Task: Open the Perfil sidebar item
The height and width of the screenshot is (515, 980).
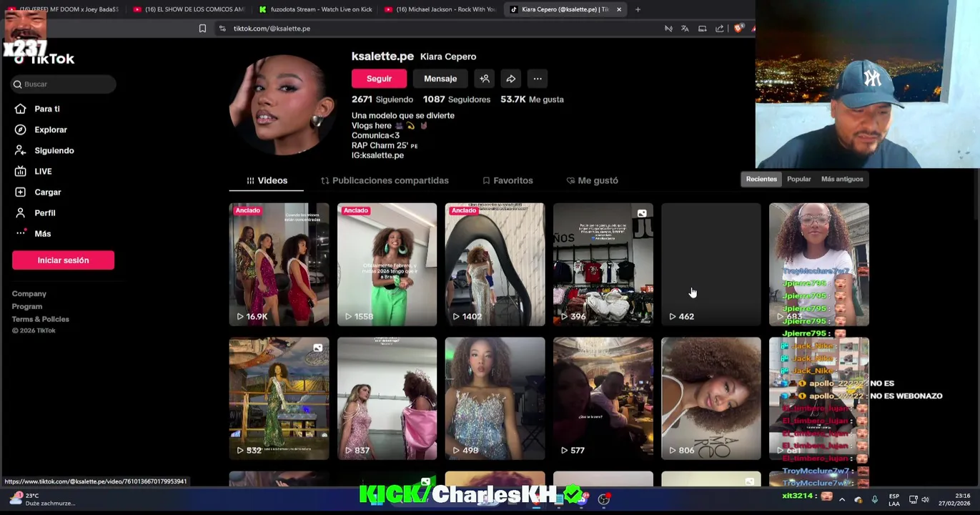Action: 44,212
